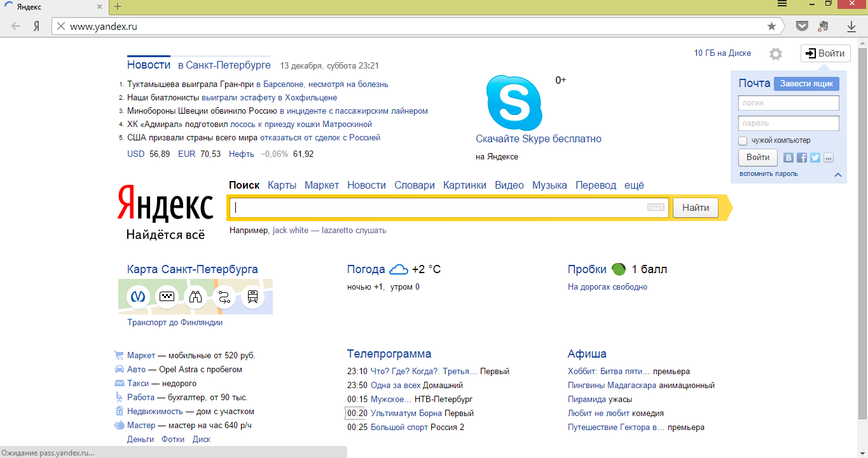Log in with Twitter icon
Screen dimensions: 868x458
(x=815, y=158)
